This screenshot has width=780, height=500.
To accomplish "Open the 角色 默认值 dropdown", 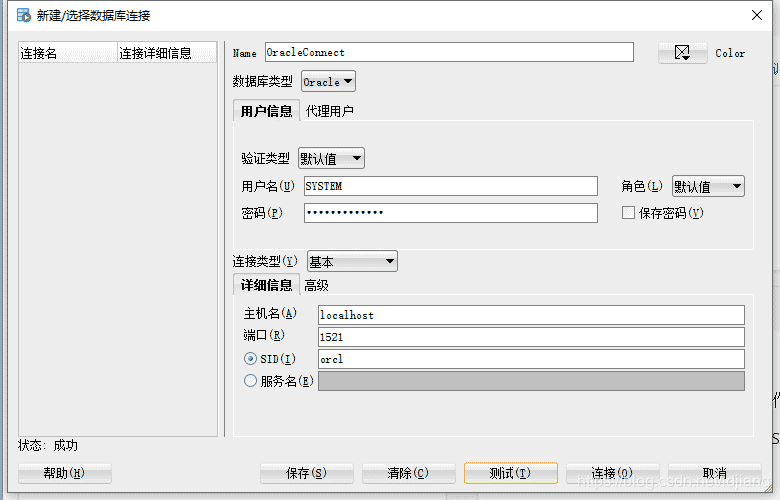I will click(x=708, y=187).
